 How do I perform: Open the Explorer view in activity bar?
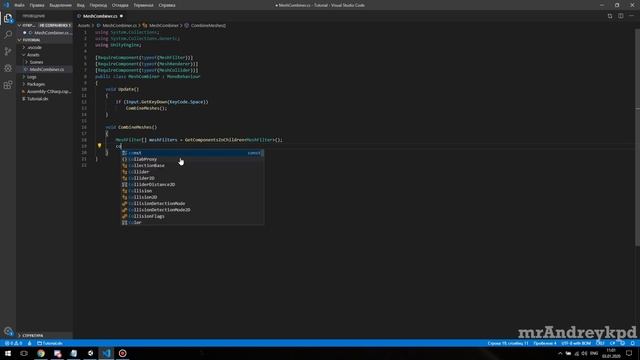[x=8, y=18]
